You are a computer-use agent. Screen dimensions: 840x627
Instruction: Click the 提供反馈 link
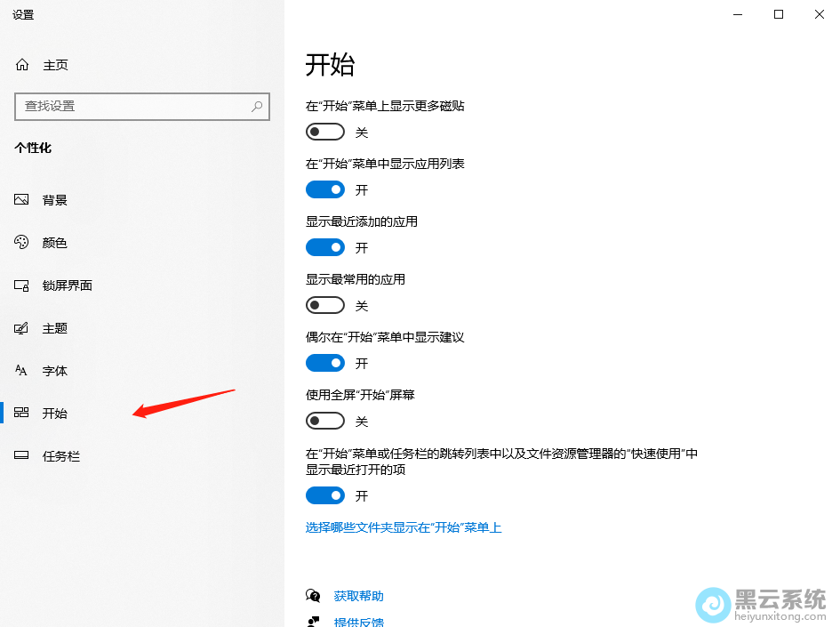click(358, 620)
